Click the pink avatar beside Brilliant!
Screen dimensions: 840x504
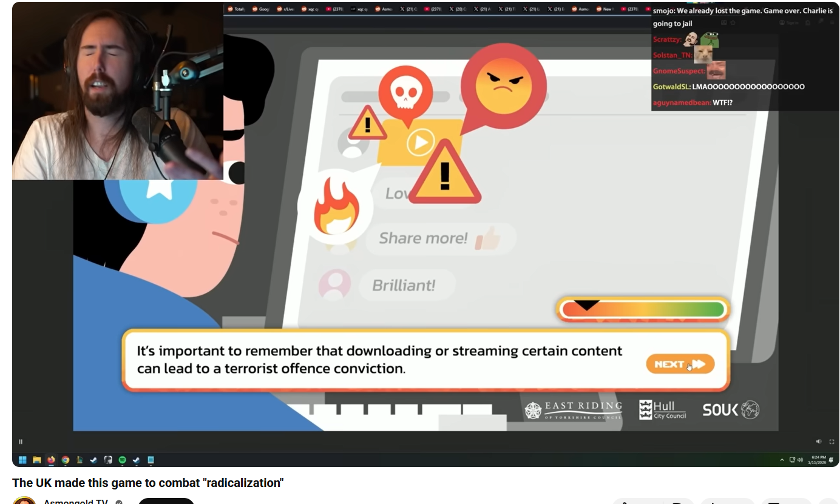pyautogui.click(x=334, y=284)
